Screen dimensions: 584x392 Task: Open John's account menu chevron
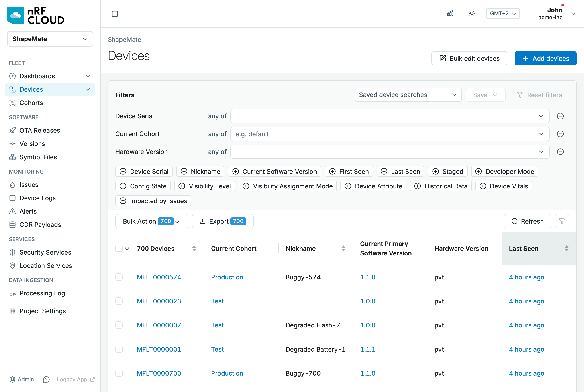pos(573,14)
